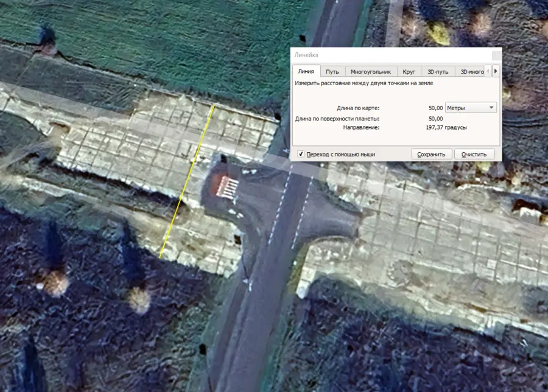Click the Длина по поверхности планеты value
The height and width of the screenshot is (392, 548).
coord(435,119)
